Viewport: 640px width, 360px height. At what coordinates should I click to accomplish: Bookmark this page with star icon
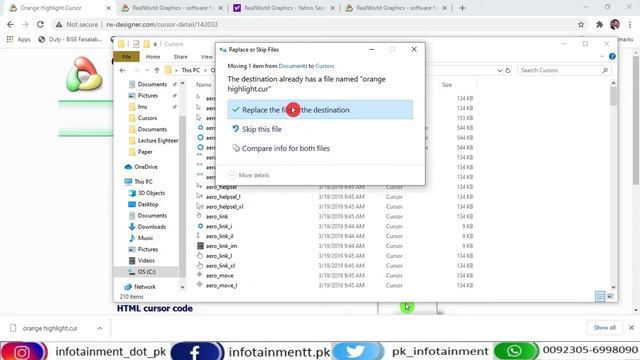click(x=581, y=24)
